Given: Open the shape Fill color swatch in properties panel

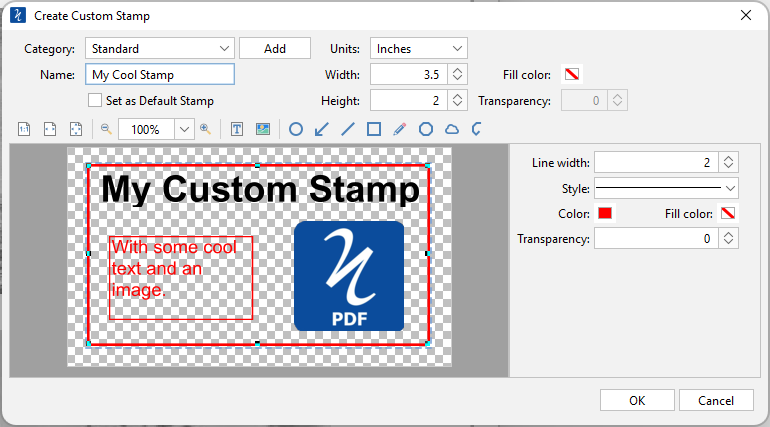Looking at the screenshot, I should point(728,214).
